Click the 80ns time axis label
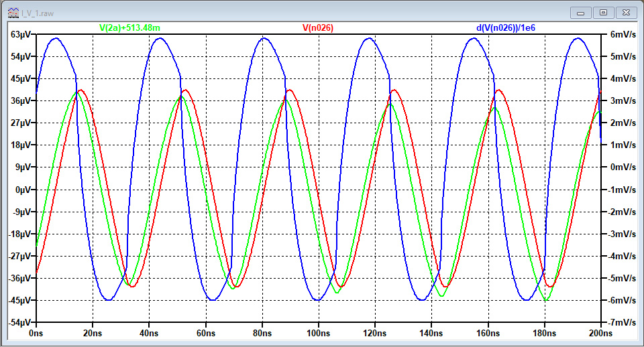 [262, 334]
